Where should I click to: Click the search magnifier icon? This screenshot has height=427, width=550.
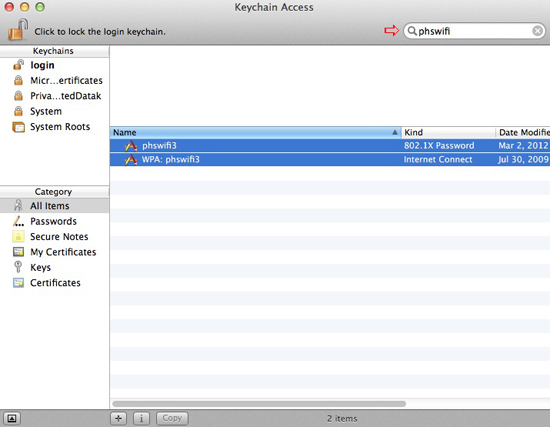coord(412,31)
